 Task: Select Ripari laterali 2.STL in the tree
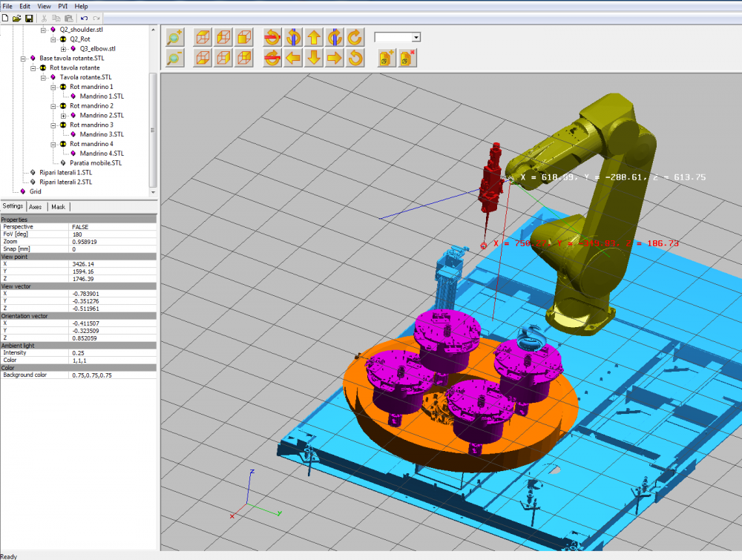[x=66, y=182]
